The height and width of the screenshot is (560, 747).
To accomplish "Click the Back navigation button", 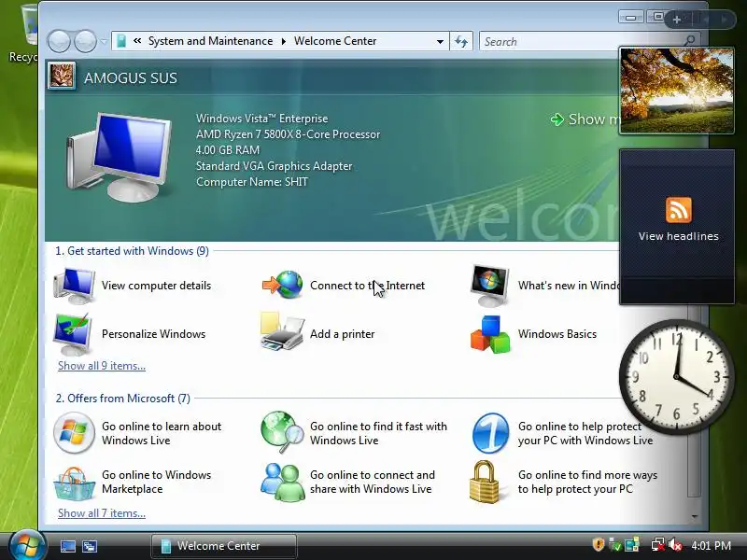I will point(59,41).
